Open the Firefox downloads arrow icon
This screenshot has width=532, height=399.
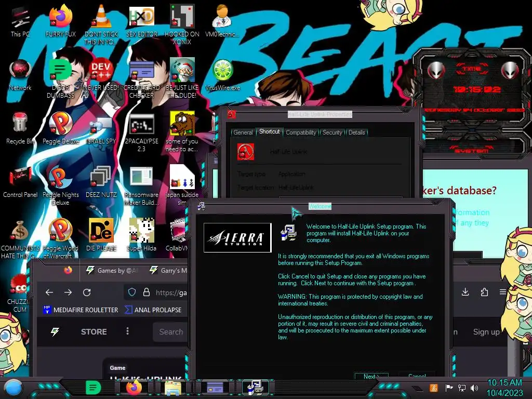tap(465, 292)
